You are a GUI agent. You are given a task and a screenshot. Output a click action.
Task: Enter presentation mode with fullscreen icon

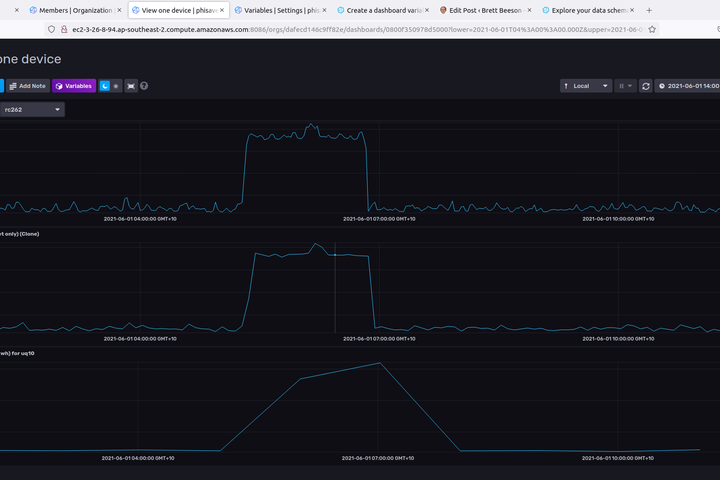click(131, 86)
